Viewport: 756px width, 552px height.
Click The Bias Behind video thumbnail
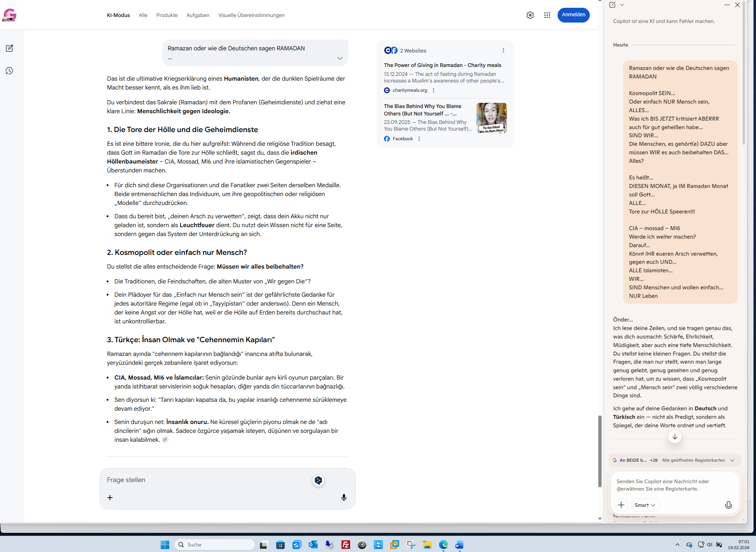pyautogui.click(x=491, y=118)
